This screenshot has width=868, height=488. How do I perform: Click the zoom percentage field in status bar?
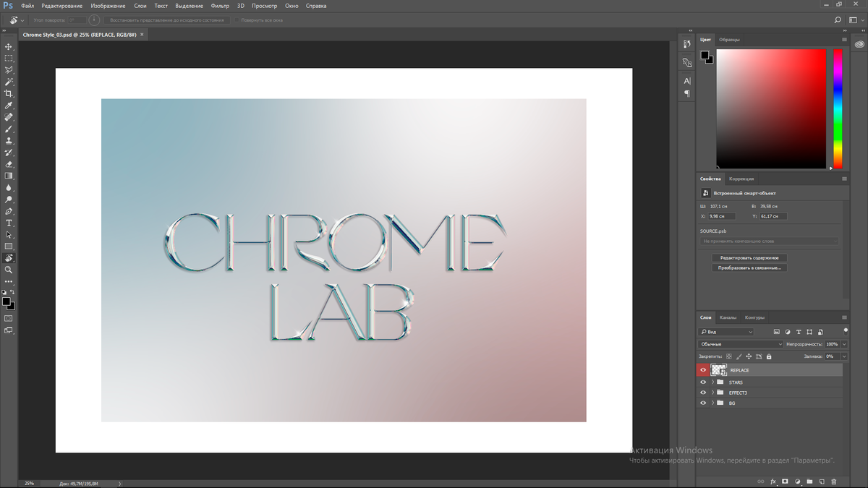30,483
